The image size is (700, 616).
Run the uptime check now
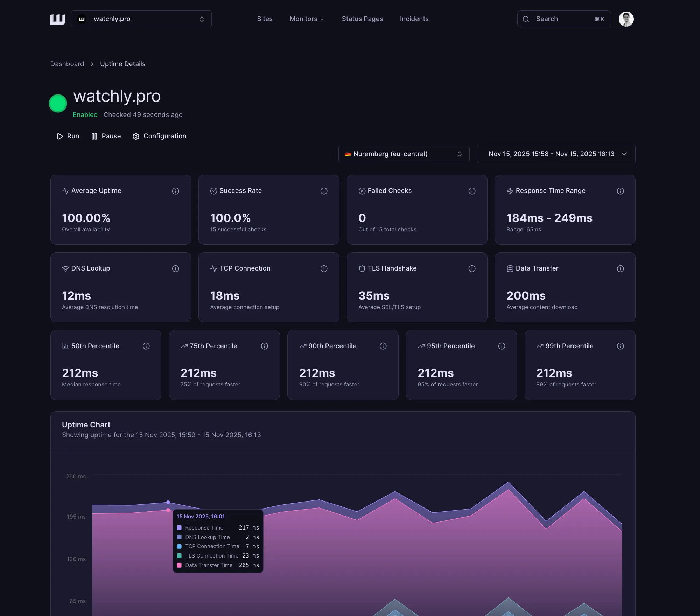(68, 136)
